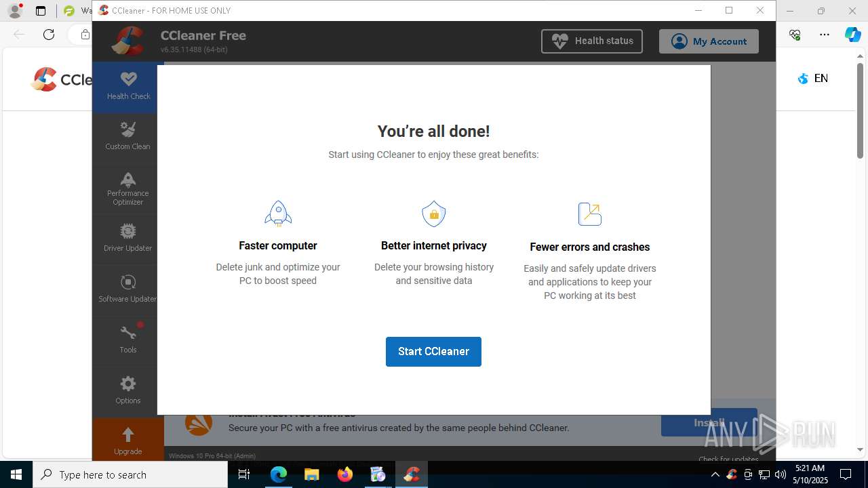
Task: Open Driver Updater in the sidebar
Action: [127, 239]
